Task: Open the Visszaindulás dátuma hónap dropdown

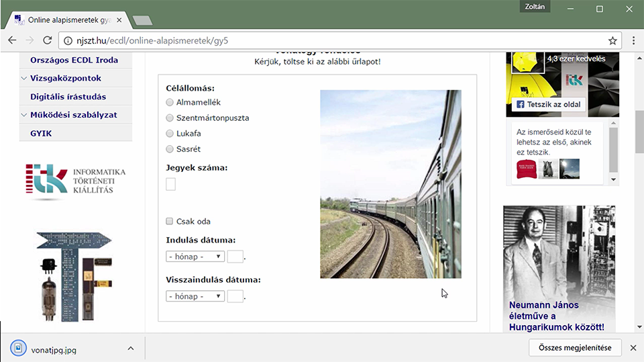Action: (x=195, y=296)
